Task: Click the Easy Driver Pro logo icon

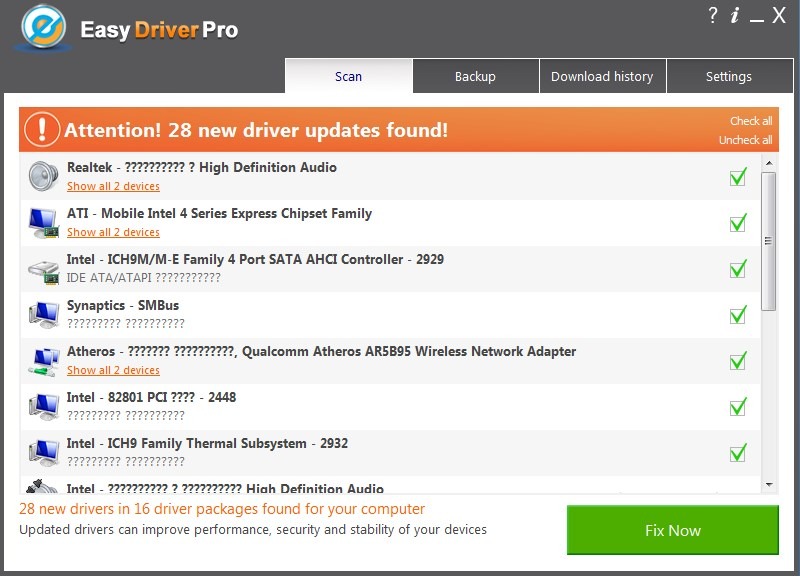Action: (43, 28)
